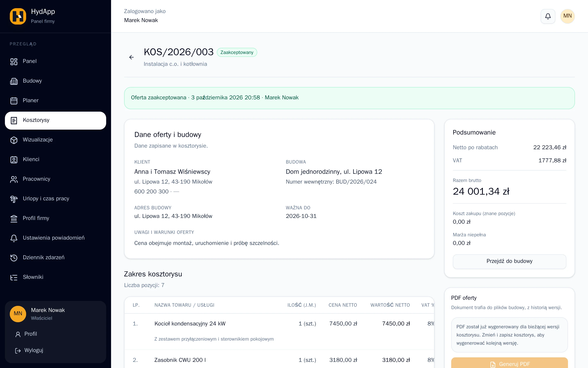Click the Profil firmy bank icon
Viewport: 588px width, 368px height.
[14, 219]
